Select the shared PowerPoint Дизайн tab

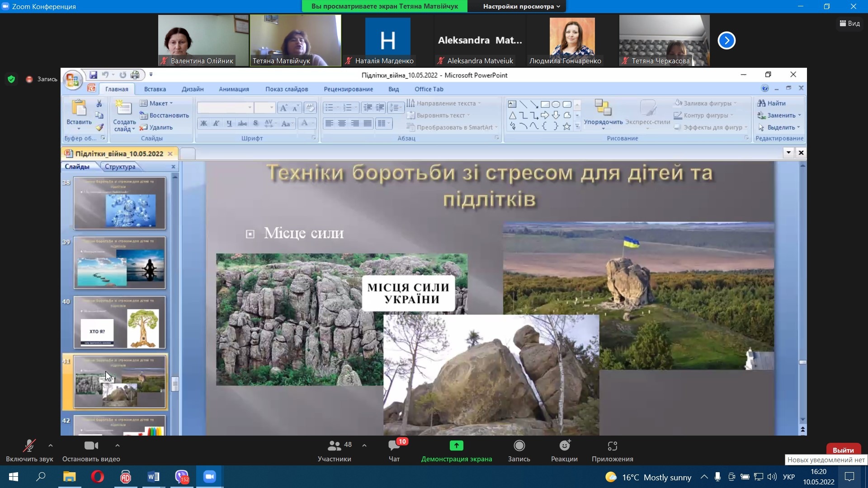pos(193,89)
